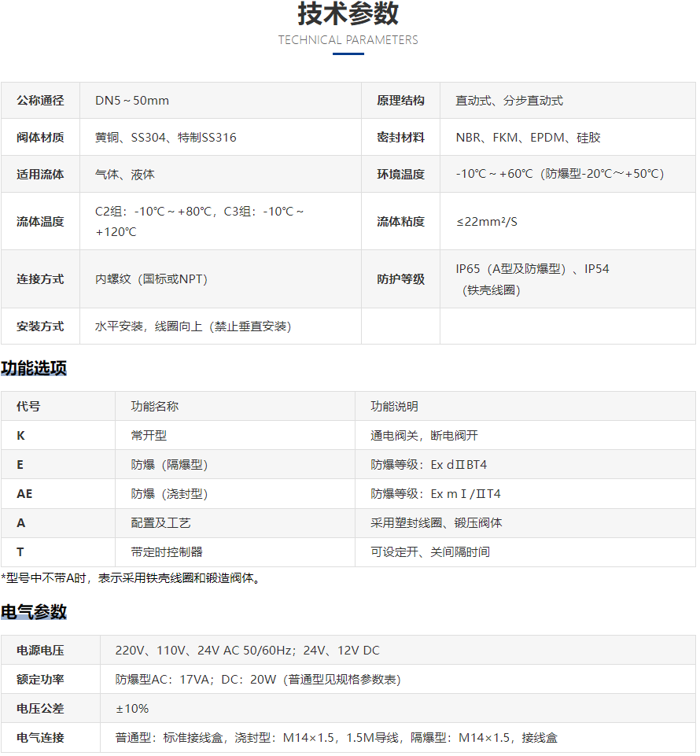Select the 密封材料 label cell
Viewport: 700px width, 756px height.
400,138
